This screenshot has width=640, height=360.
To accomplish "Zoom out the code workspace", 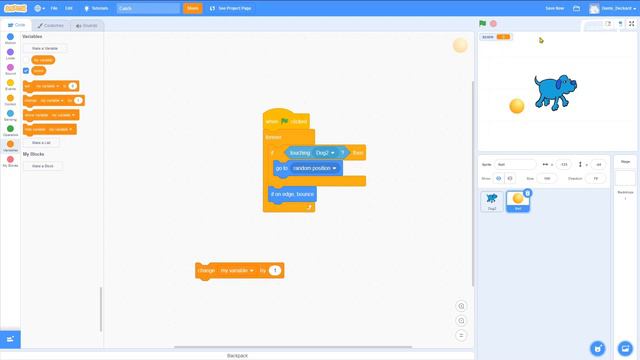I will (461, 321).
